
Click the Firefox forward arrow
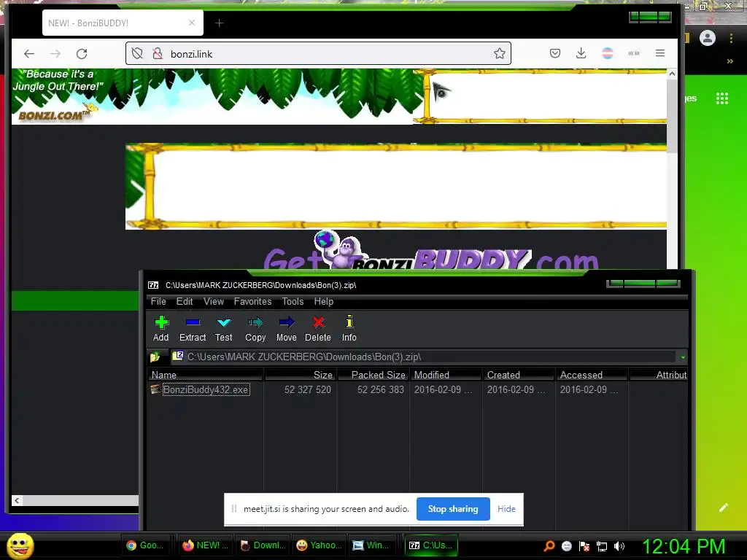click(55, 54)
